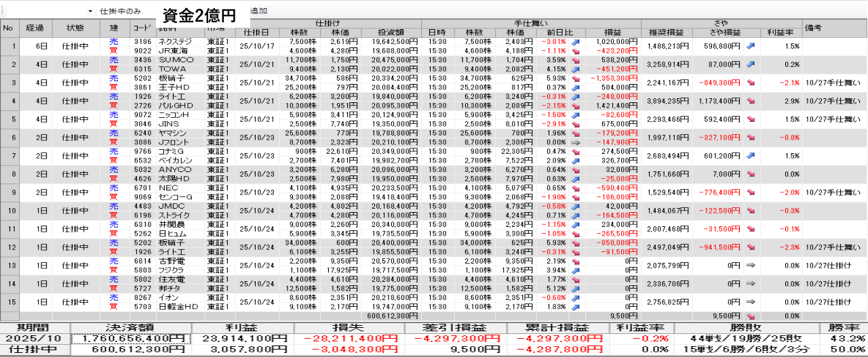Open the dropdown arrow in the top toolbar
868x357 pixels.
90,12
